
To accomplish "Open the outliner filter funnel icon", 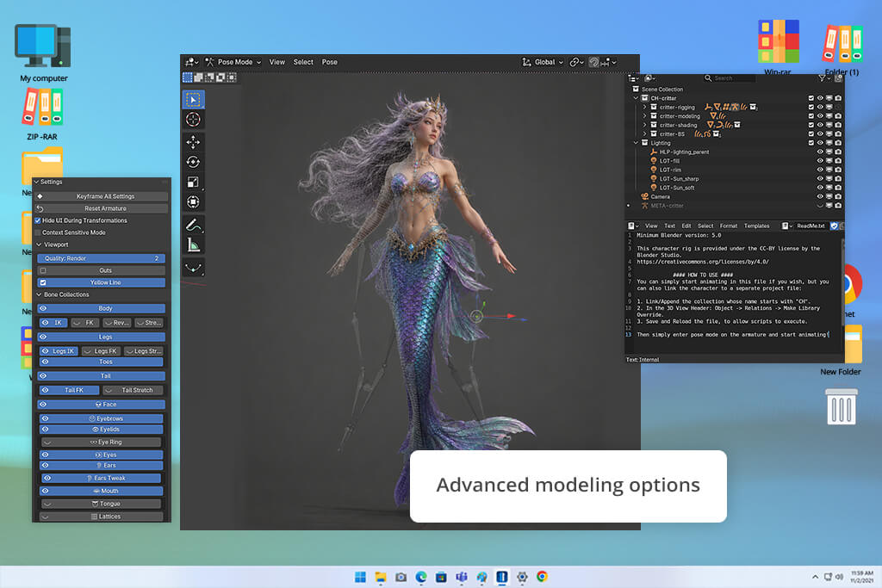I will (x=823, y=78).
